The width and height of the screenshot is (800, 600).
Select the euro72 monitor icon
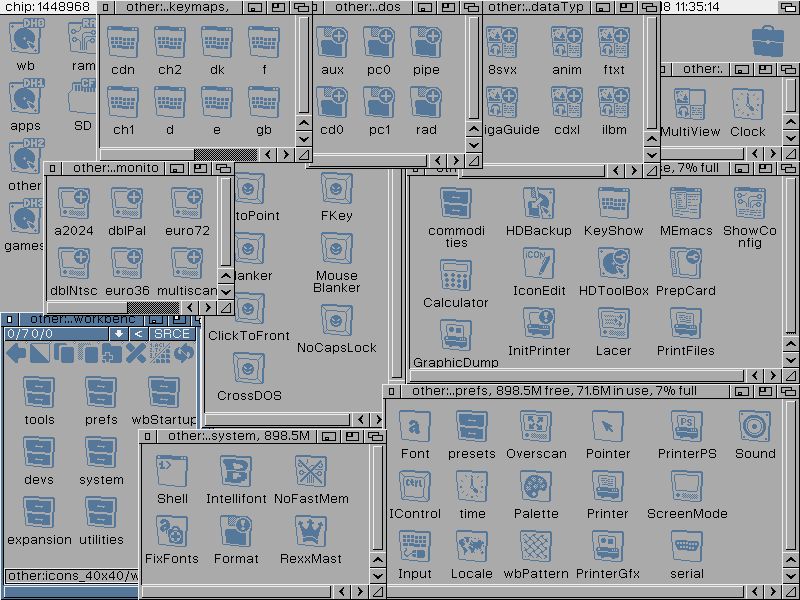click(x=187, y=204)
